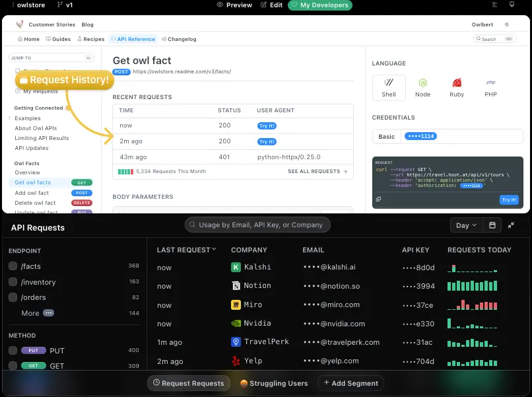Open the Owlbert user menu
This screenshot has height=397, width=532.
point(482,24)
